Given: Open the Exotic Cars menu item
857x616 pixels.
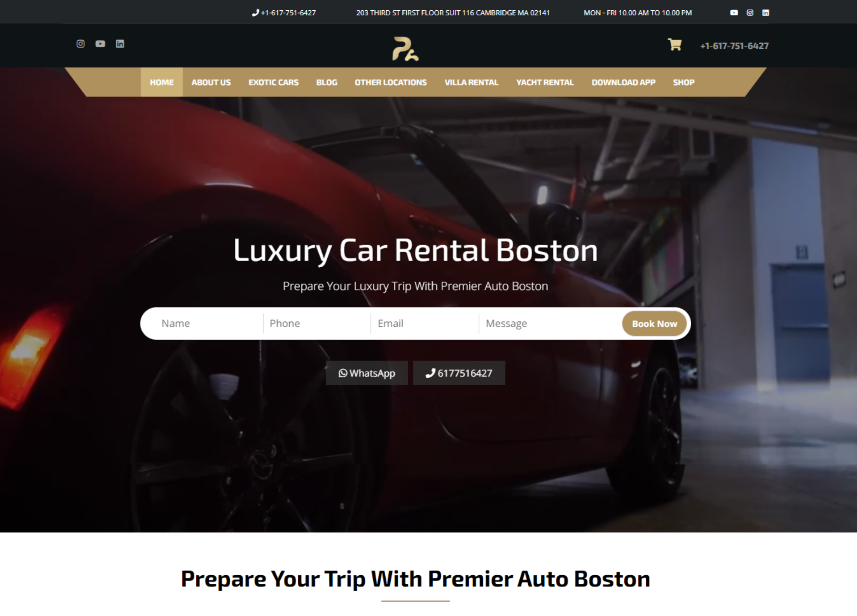Looking at the screenshot, I should click(273, 82).
